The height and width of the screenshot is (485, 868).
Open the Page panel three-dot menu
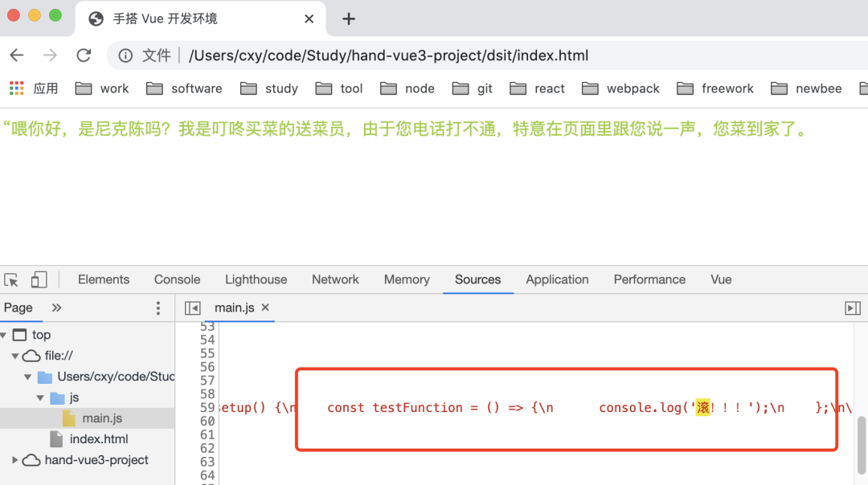pyautogui.click(x=158, y=308)
